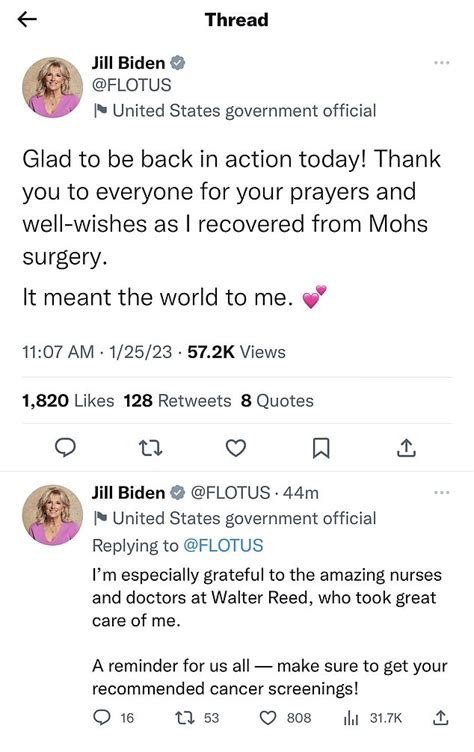Open Jill Biden profile picture on main tweet
This screenshot has height=752, width=474.
[52, 87]
